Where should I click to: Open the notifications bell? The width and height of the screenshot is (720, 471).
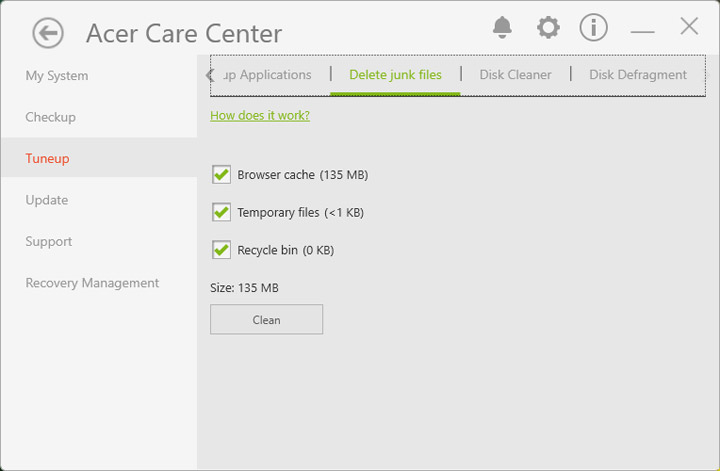pos(502,27)
